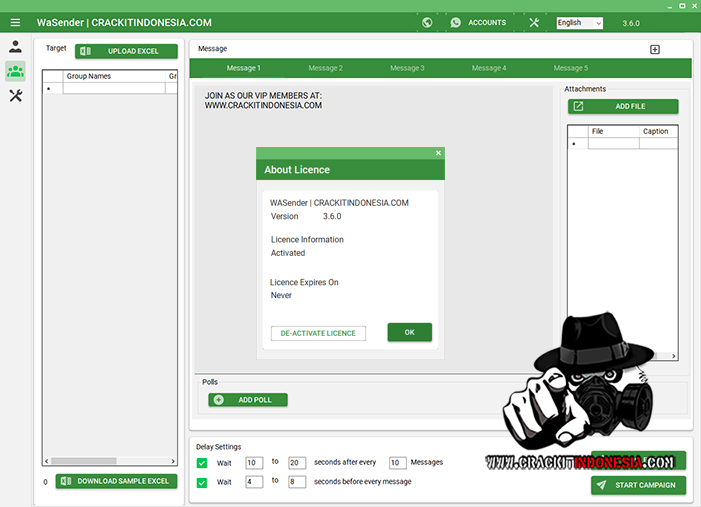Click the De-Activate Licence button
Screen dimensions: 701x507
click(318, 333)
